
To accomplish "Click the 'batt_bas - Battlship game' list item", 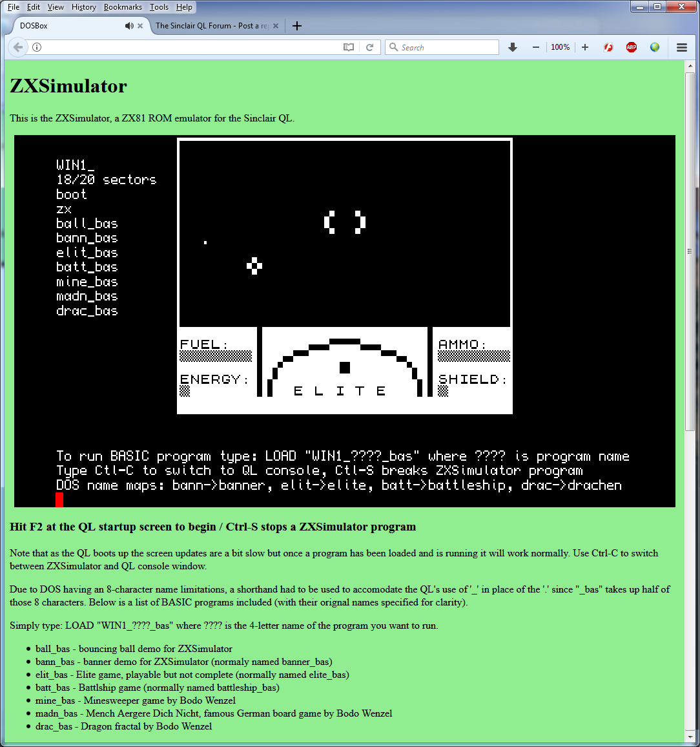I will coord(157,688).
